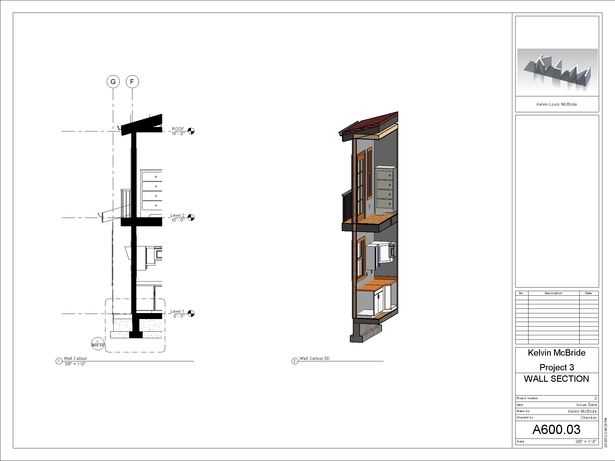
Task: Click the 'No.' revision table header
Action: pyautogui.click(x=521, y=293)
